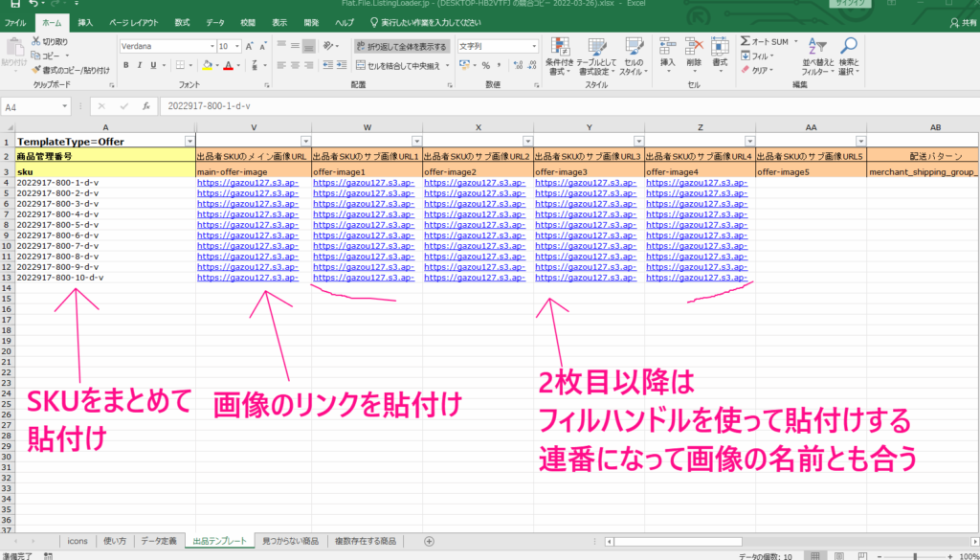Click the Format as Table icon
Screen dimensions: 980x560
point(596,48)
